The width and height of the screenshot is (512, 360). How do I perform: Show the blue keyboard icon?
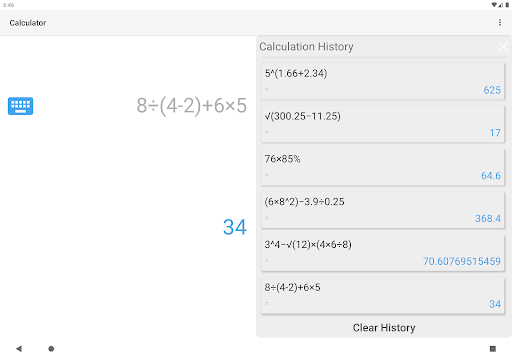click(x=20, y=106)
